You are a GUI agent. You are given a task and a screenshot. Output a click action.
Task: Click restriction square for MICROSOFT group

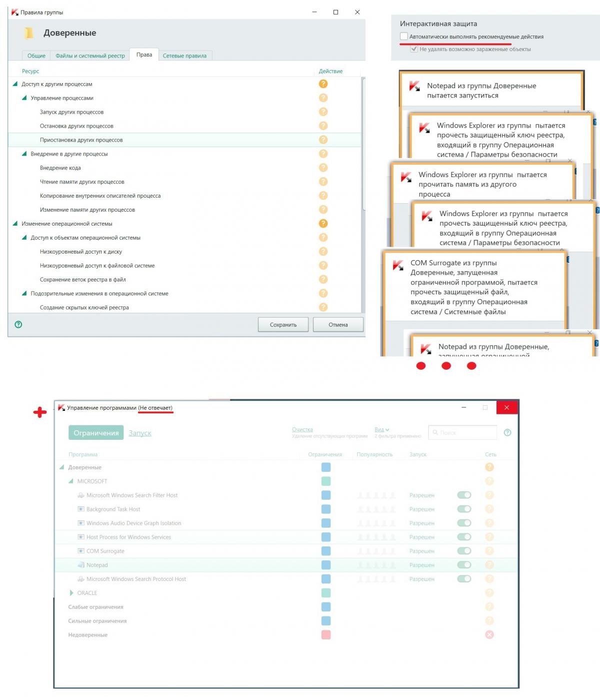point(326,481)
